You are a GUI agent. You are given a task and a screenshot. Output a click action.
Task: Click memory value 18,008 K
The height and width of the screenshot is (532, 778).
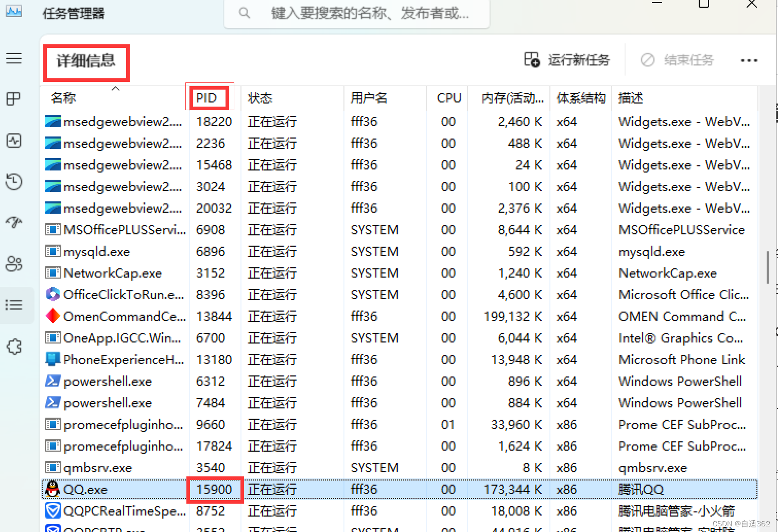click(x=516, y=511)
